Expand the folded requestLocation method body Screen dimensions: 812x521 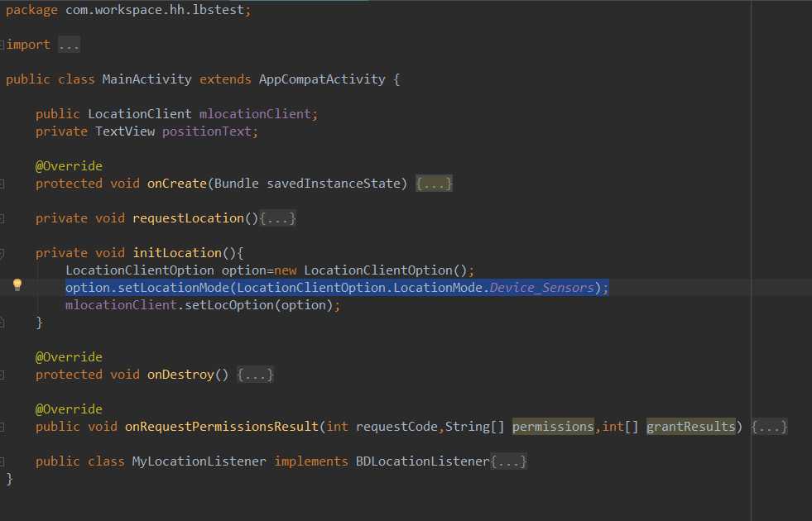click(278, 218)
